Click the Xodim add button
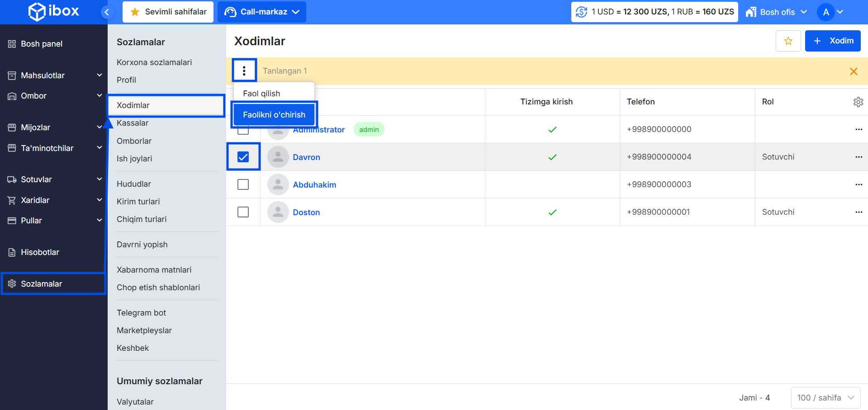 click(832, 41)
